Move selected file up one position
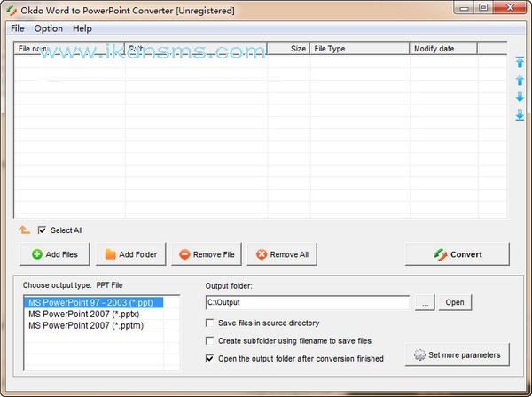Viewport: 532px width, 397px height. click(x=520, y=80)
